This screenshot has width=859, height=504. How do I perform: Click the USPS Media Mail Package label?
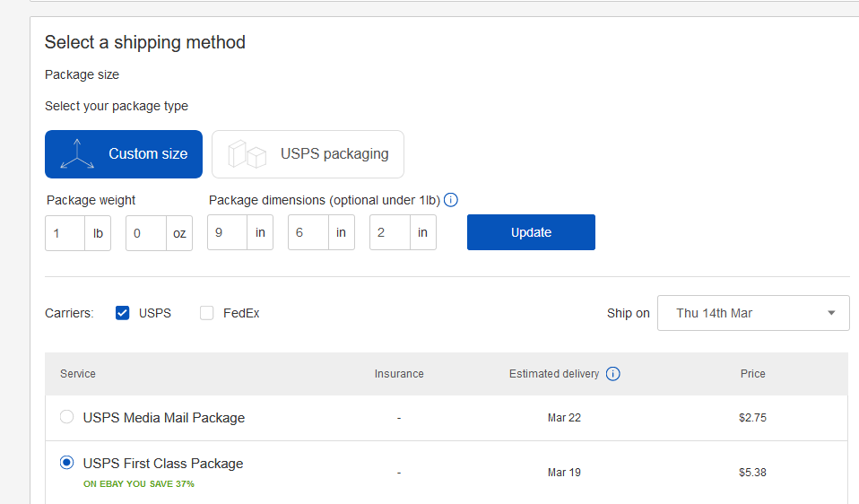(164, 417)
